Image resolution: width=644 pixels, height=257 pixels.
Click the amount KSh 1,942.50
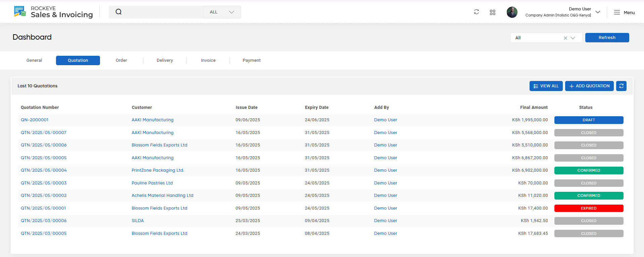point(534,221)
